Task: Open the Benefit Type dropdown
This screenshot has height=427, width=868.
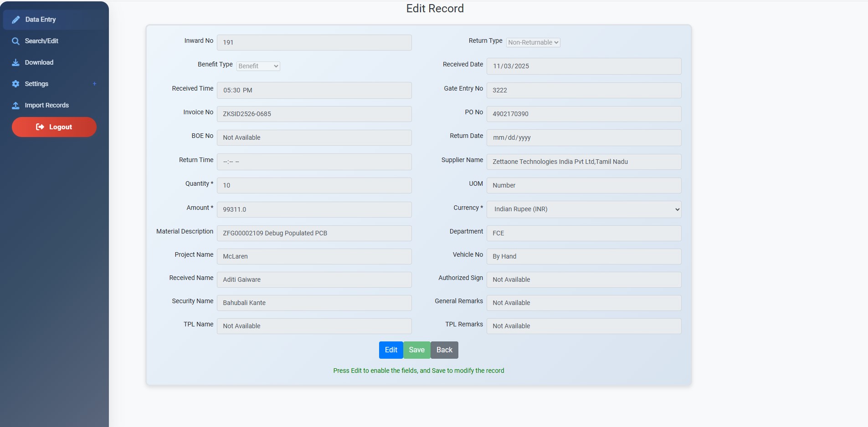Action: pyautogui.click(x=258, y=66)
